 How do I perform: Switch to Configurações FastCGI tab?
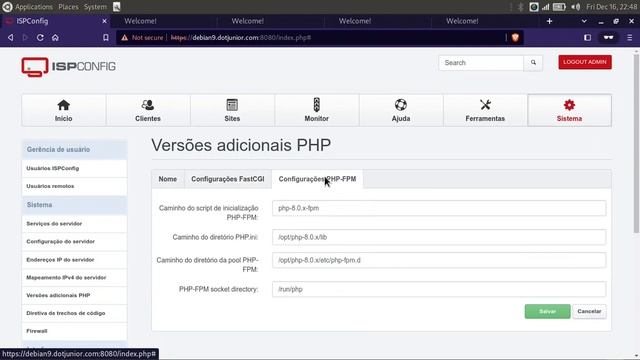(228, 179)
